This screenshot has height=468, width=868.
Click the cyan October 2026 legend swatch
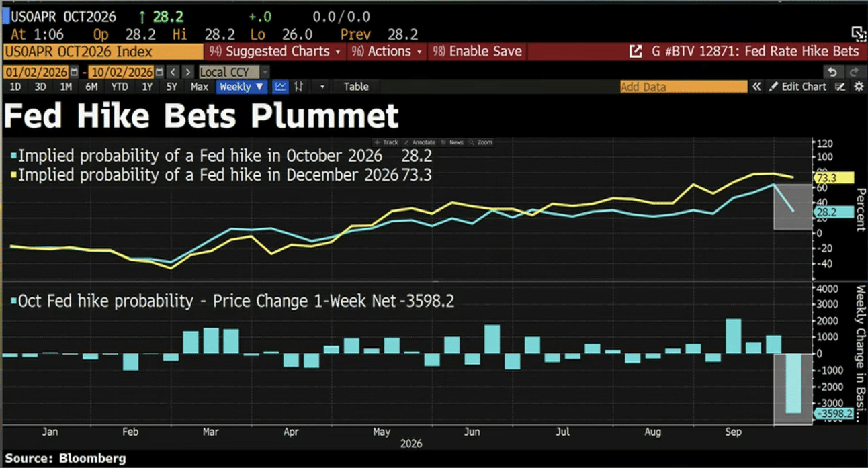pyautogui.click(x=13, y=156)
